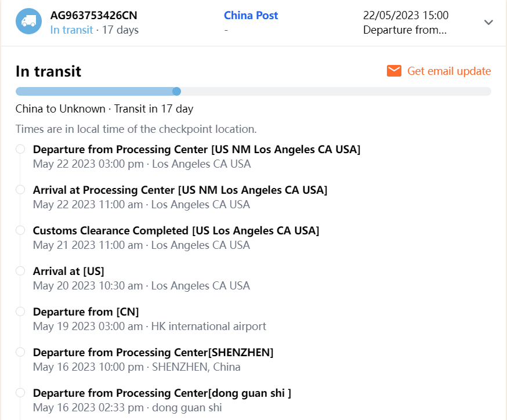Click timeline dot for Customs Clearance Completed
Screen dimensions: 507x420
(20, 230)
